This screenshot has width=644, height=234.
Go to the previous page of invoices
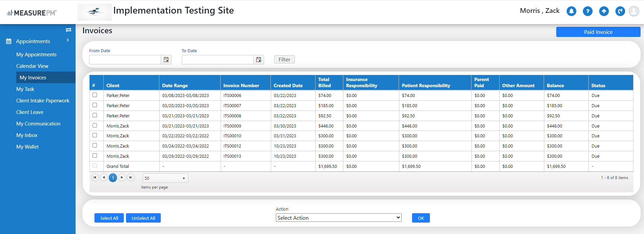(104, 177)
